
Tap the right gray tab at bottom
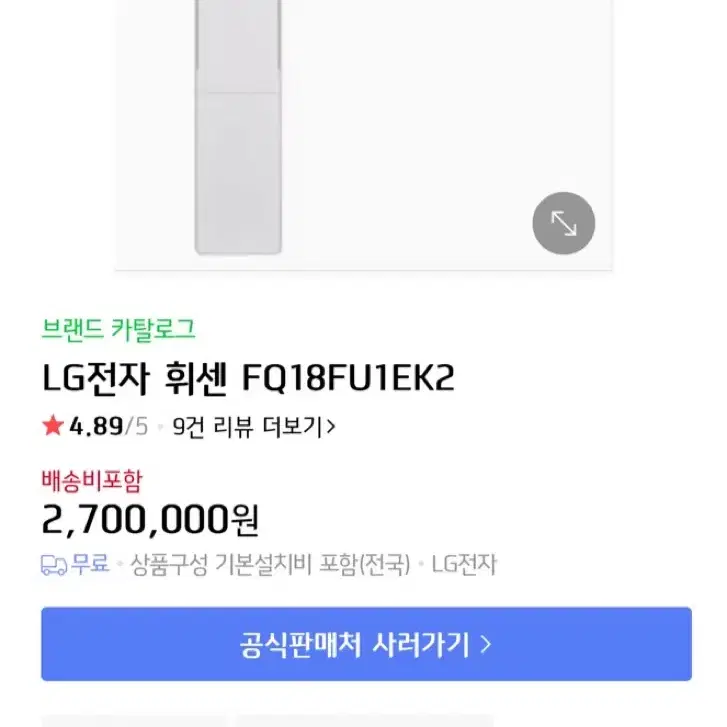coord(365,720)
